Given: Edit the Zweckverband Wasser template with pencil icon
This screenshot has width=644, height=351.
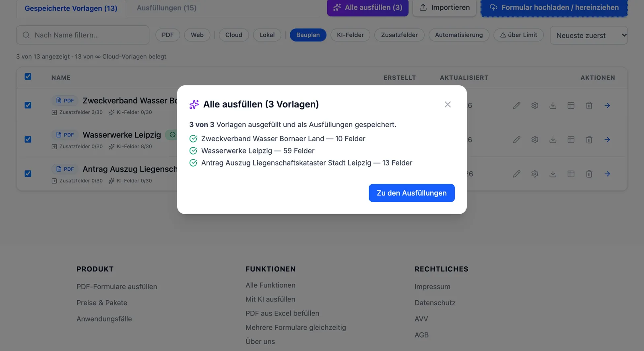Looking at the screenshot, I should tap(517, 105).
